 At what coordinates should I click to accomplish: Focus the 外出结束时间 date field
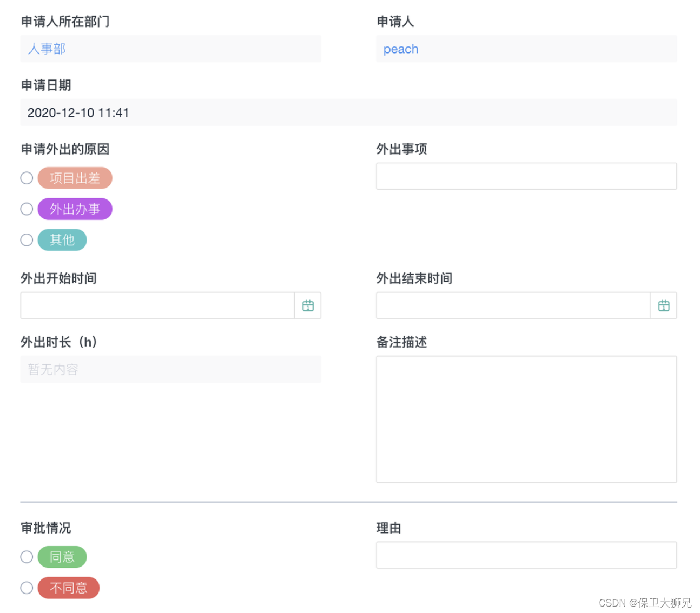tap(513, 306)
